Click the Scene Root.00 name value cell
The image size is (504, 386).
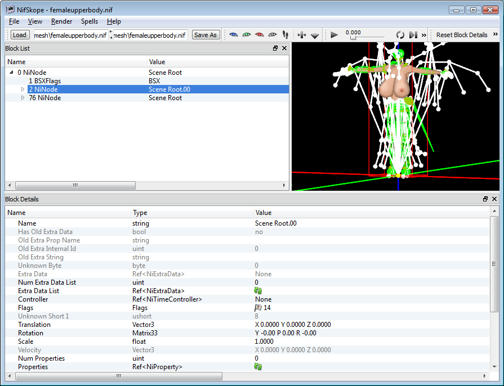(276, 223)
